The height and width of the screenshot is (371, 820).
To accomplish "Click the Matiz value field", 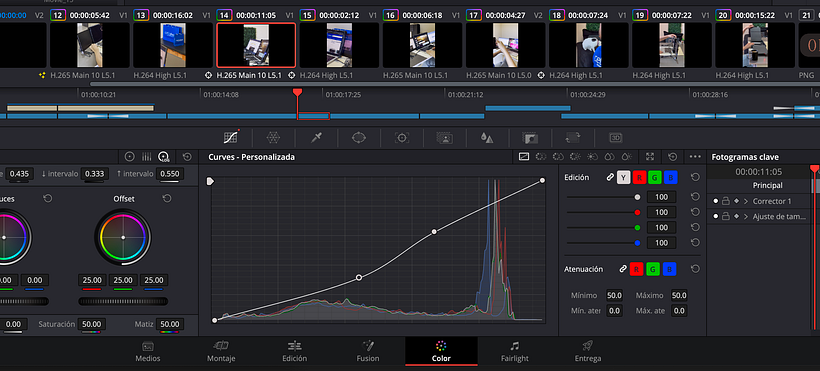I will [x=170, y=324].
